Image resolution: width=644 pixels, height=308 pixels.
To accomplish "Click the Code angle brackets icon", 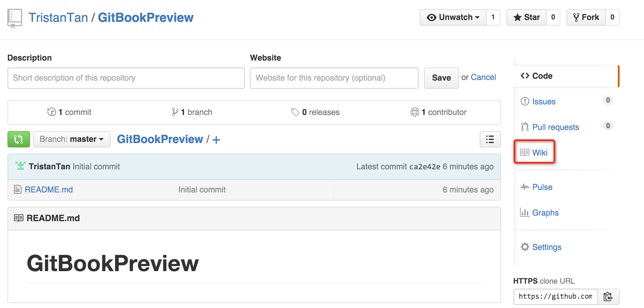I will point(525,76).
